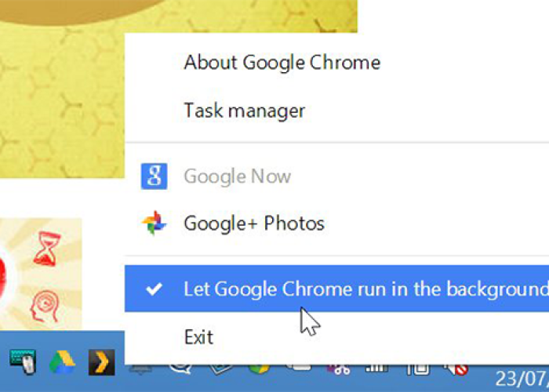Click the yellow honeycomb image thumbnail
549x392 pixels.
pyautogui.click(x=63, y=94)
